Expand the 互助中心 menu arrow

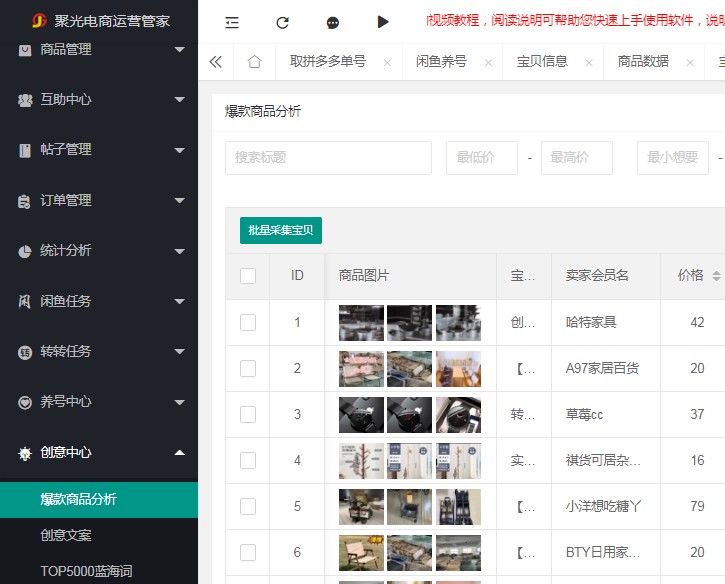179,99
